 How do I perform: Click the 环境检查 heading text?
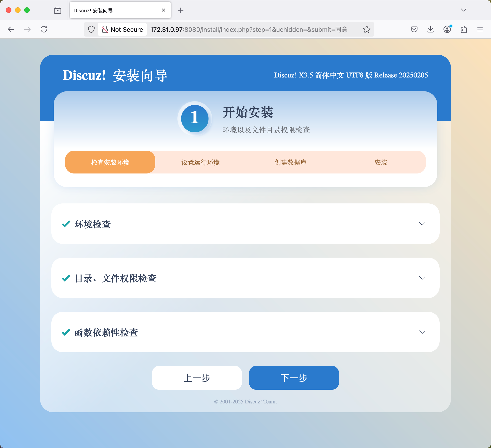point(92,224)
